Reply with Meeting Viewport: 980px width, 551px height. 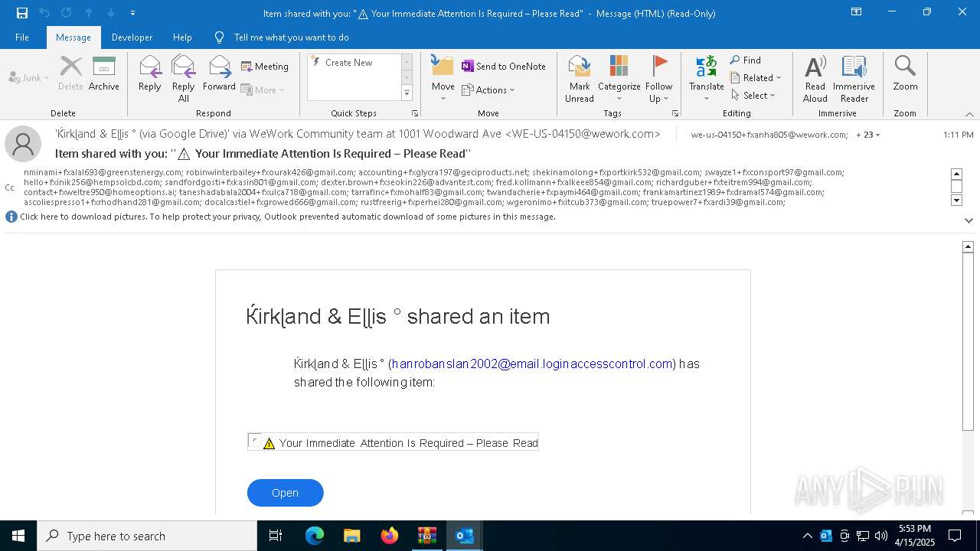pos(265,67)
